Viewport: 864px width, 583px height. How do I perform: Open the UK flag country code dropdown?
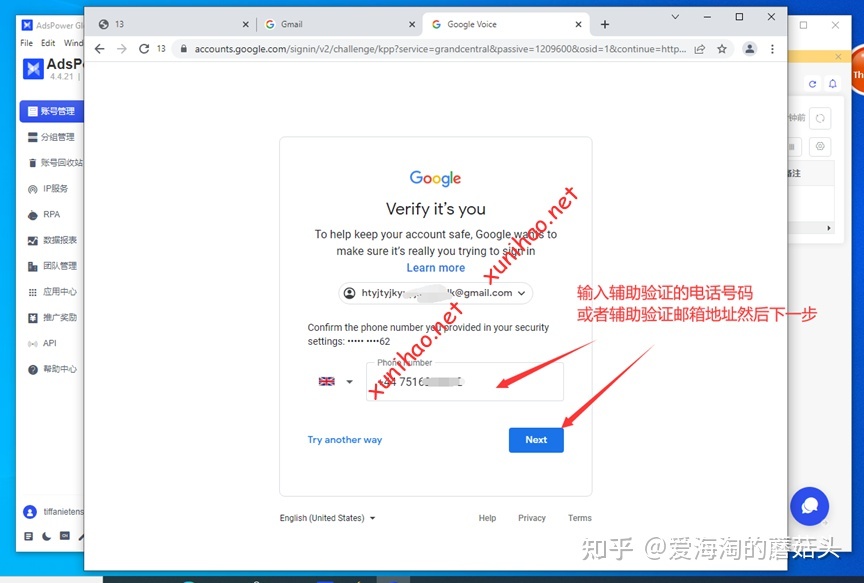tap(336, 381)
